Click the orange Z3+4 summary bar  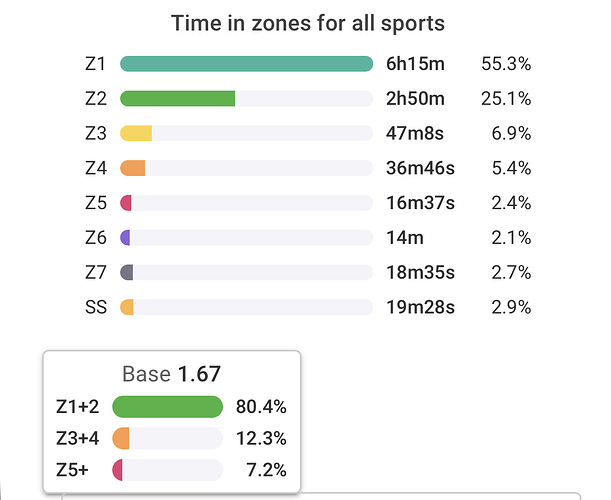pos(122,438)
